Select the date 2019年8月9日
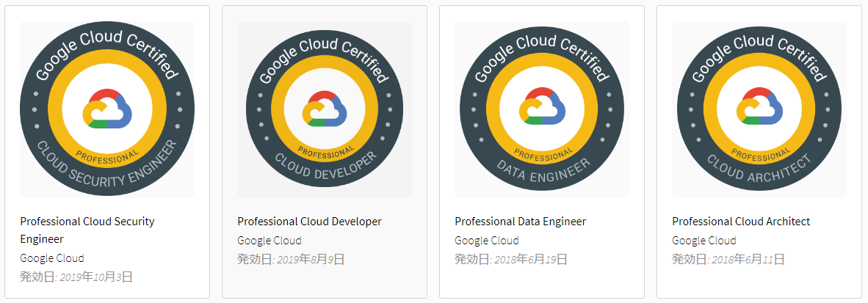Viewport: 868px width, 303px height. 311,259
